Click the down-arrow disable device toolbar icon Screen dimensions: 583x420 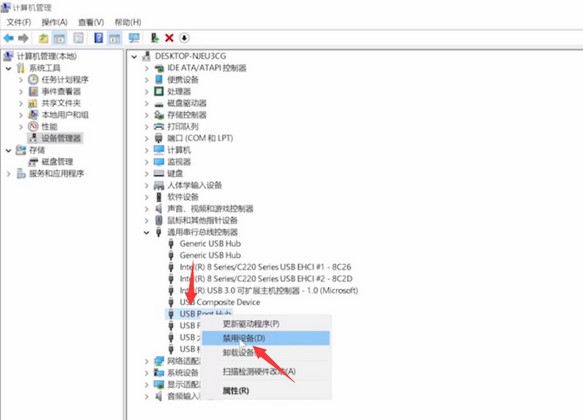coord(184,38)
